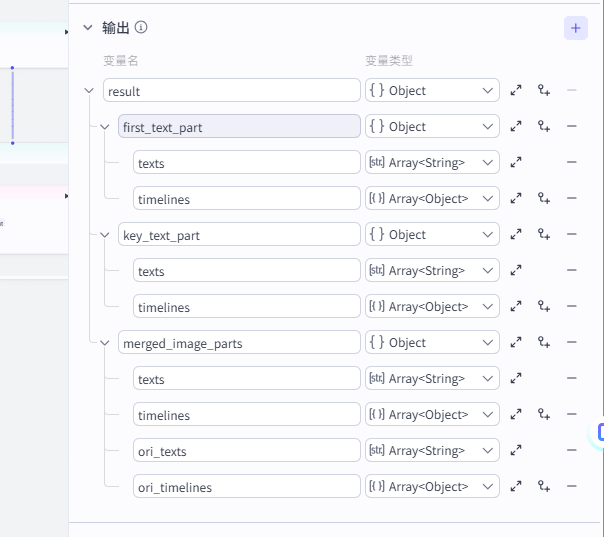Add child variable under result row
The height and width of the screenshot is (537, 604).
[544, 91]
